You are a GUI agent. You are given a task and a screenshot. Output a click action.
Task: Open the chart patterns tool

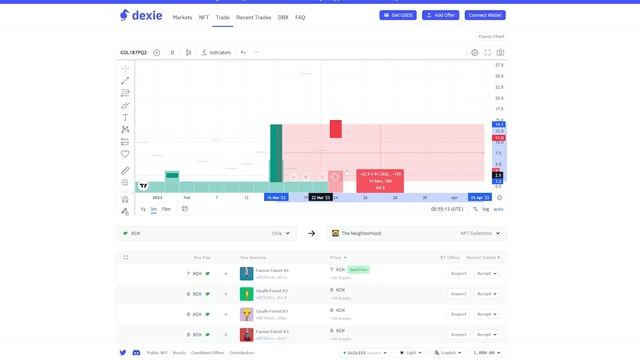[x=125, y=129]
